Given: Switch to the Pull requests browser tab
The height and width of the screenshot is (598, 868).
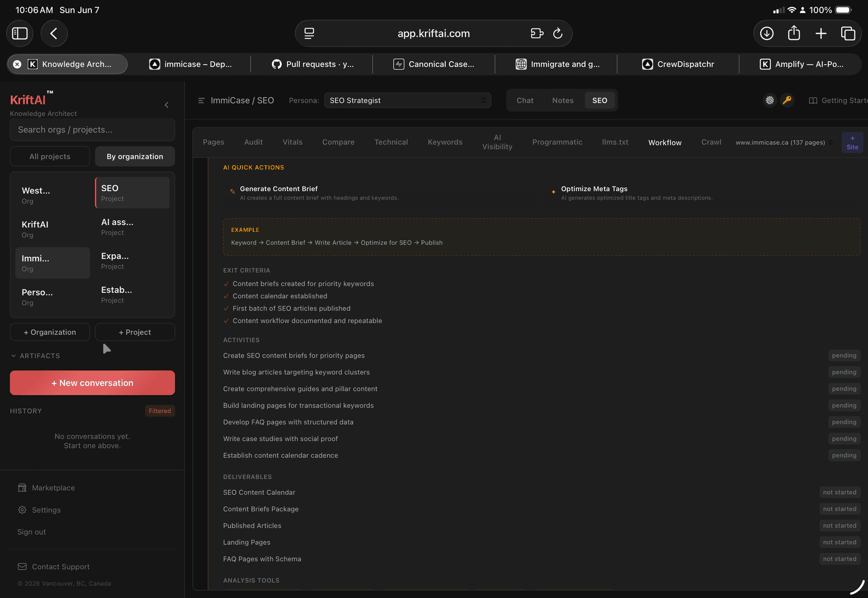Looking at the screenshot, I should click(x=312, y=64).
